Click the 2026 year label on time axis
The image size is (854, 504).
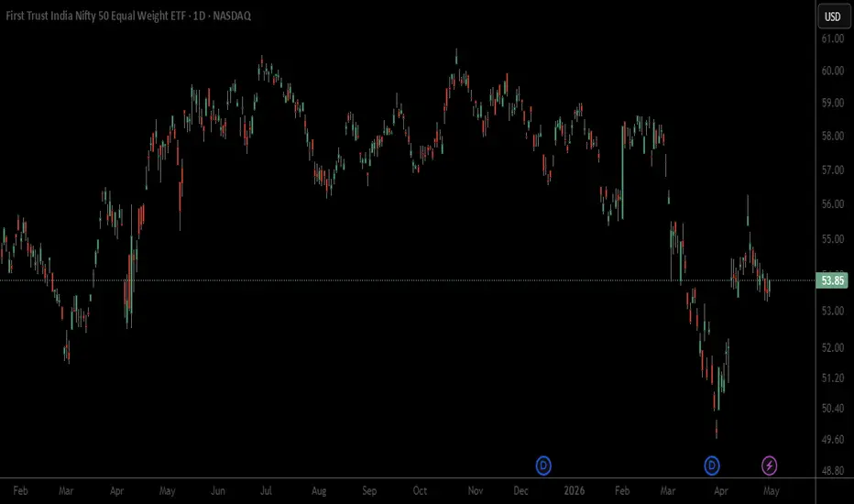click(574, 491)
